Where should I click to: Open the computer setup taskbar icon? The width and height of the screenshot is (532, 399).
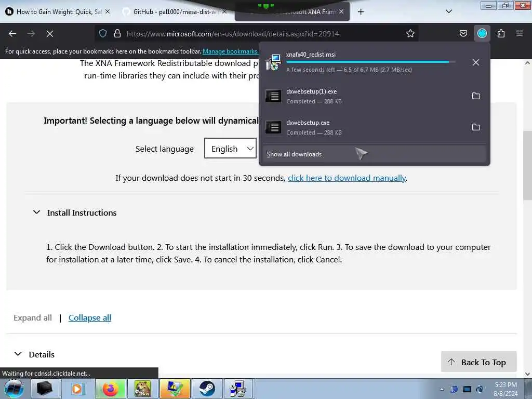point(238,389)
